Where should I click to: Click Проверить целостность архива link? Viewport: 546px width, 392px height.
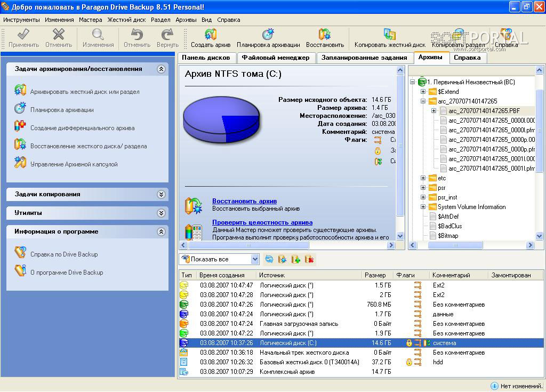click(262, 222)
